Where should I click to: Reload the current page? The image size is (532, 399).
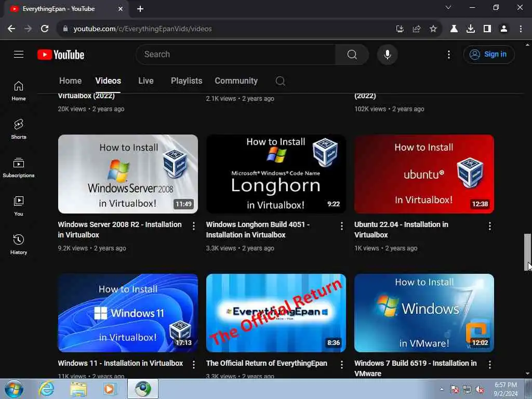coord(45,29)
